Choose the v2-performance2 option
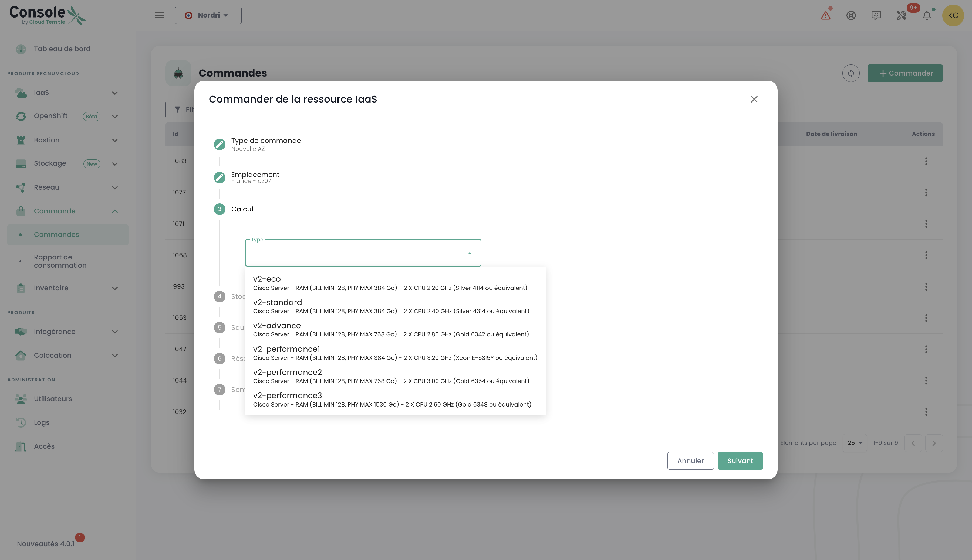The width and height of the screenshot is (972, 560). 391,376
